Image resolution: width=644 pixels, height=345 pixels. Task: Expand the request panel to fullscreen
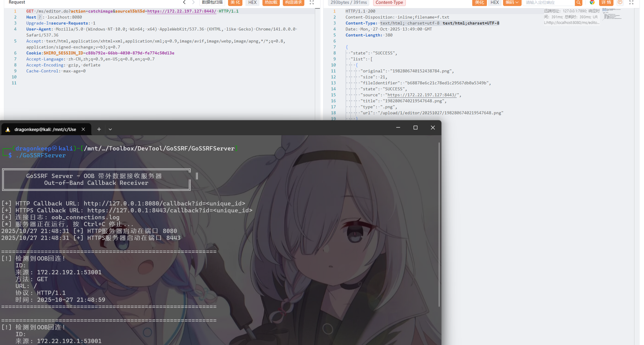point(312,2)
